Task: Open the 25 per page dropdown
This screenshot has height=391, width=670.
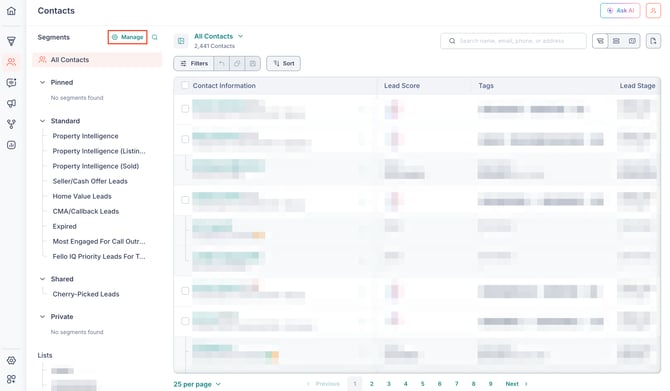Action: [x=197, y=384]
